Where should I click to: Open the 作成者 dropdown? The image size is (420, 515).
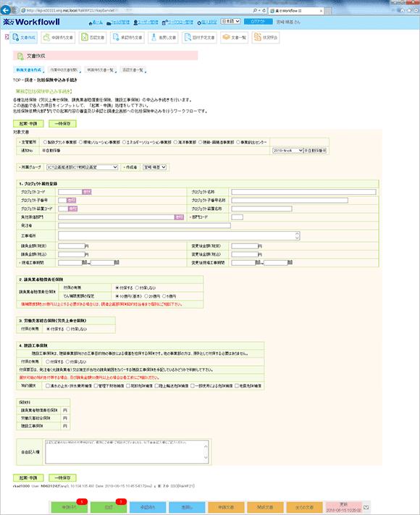154,167
